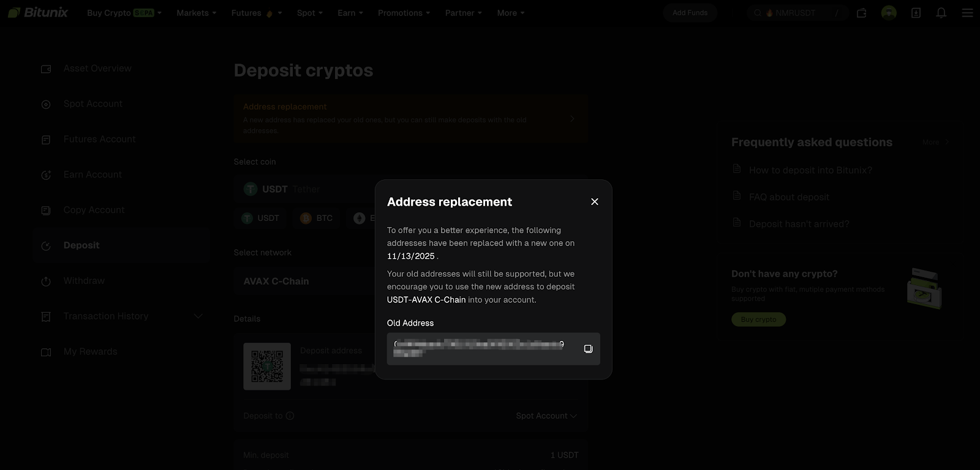Click the Bitunix logo
Viewport: 980px width, 470px height.
point(37,12)
